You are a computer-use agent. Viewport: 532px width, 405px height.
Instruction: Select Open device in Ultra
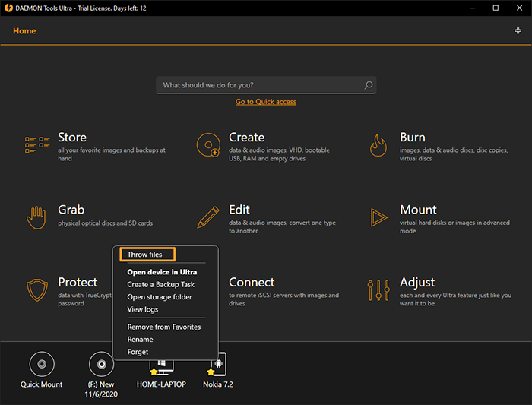pos(162,272)
